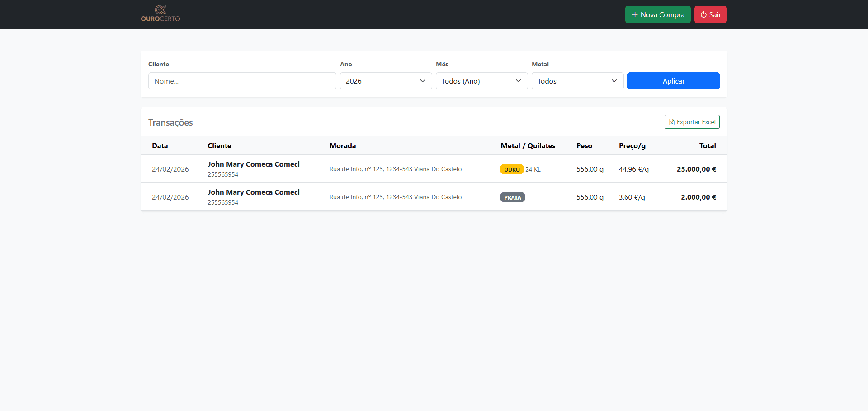The image size is (868, 411).
Task: Click the gray PRATA badge
Action: click(512, 197)
